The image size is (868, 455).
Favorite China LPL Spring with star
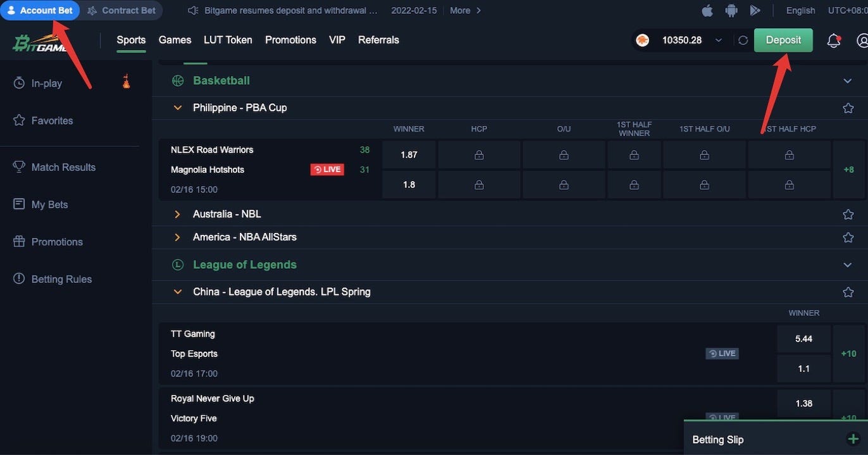click(x=848, y=292)
